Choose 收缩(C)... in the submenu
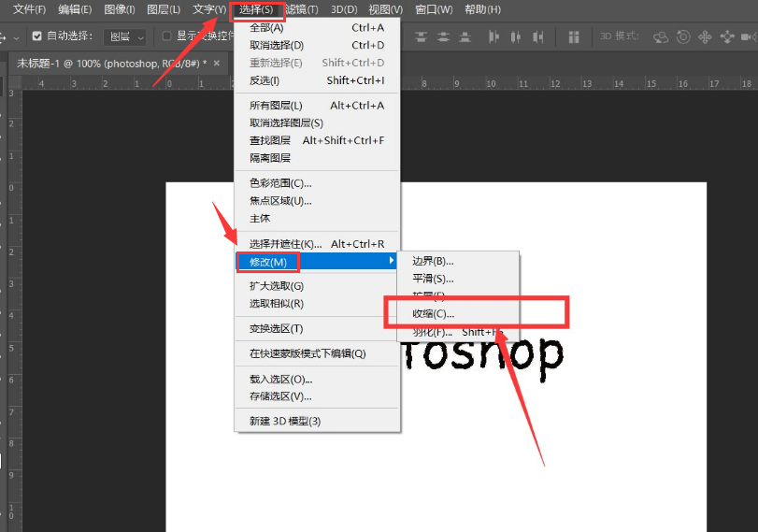This screenshot has width=758, height=532. tap(458, 314)
